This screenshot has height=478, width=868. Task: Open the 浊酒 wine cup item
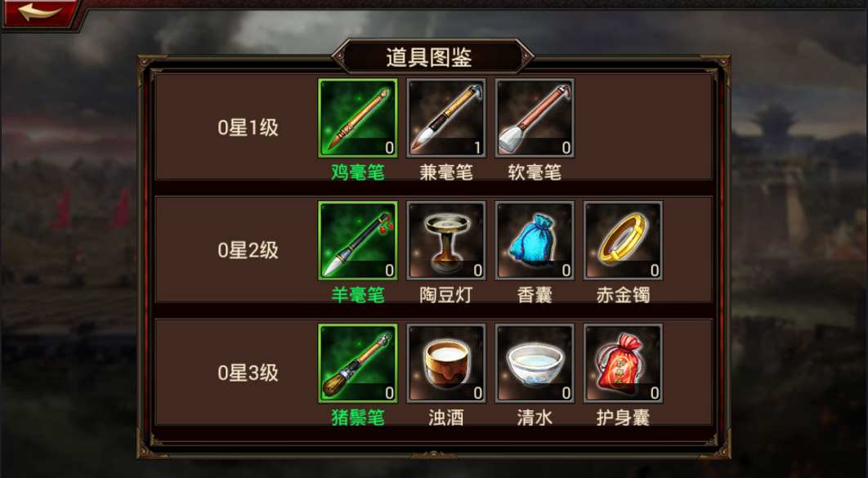click(446, 364)
